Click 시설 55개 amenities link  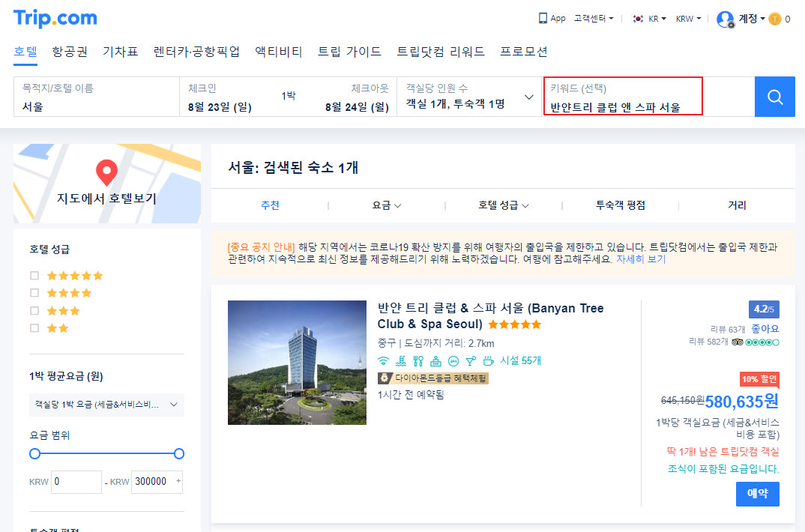(x=521, y=360)
